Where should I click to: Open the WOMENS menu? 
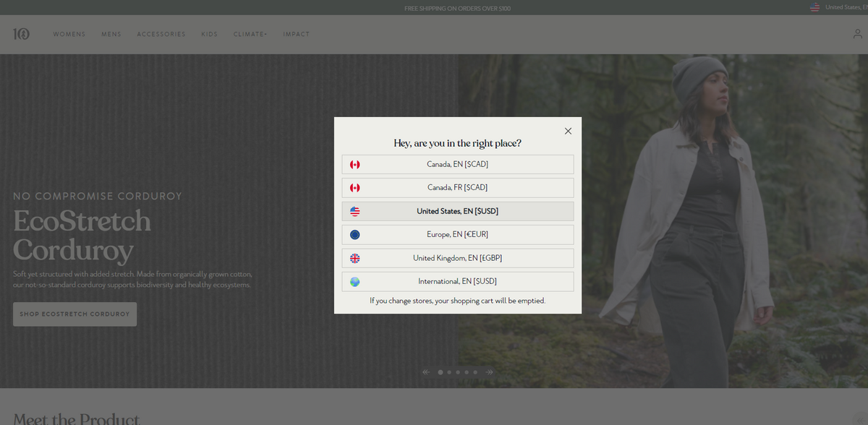click(69, 34)
